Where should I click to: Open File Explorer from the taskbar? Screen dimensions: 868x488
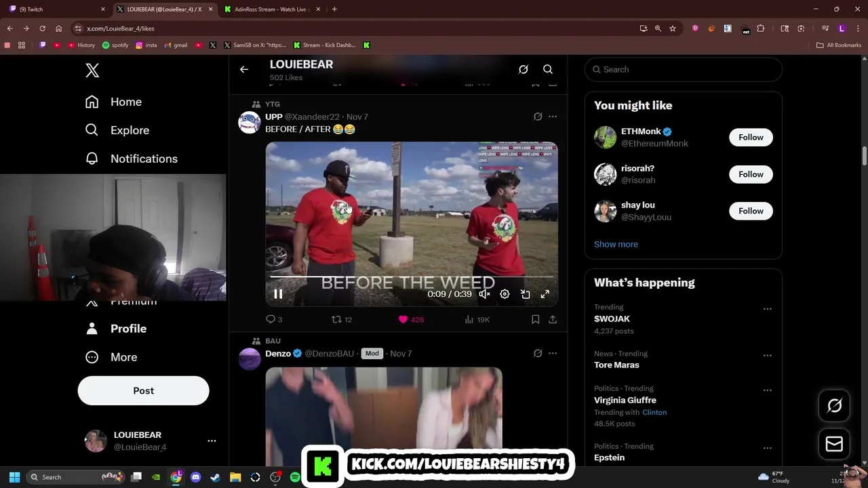[235, 477]
